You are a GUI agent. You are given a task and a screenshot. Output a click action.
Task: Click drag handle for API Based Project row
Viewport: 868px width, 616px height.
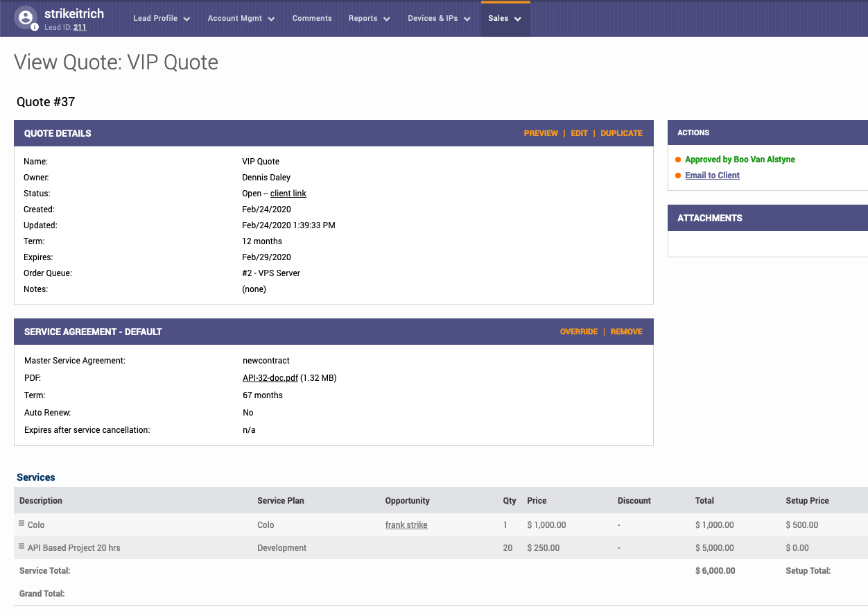coord(21,547)
